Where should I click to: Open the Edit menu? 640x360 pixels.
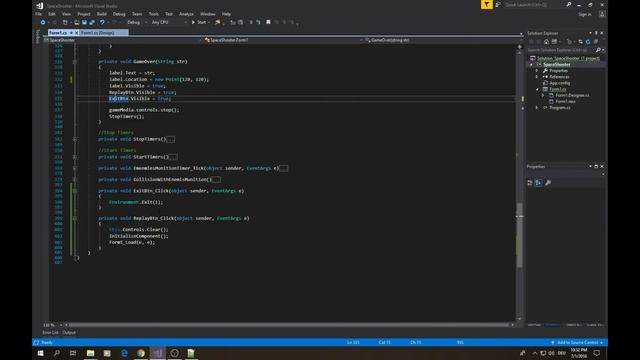[x=52, y=14]
